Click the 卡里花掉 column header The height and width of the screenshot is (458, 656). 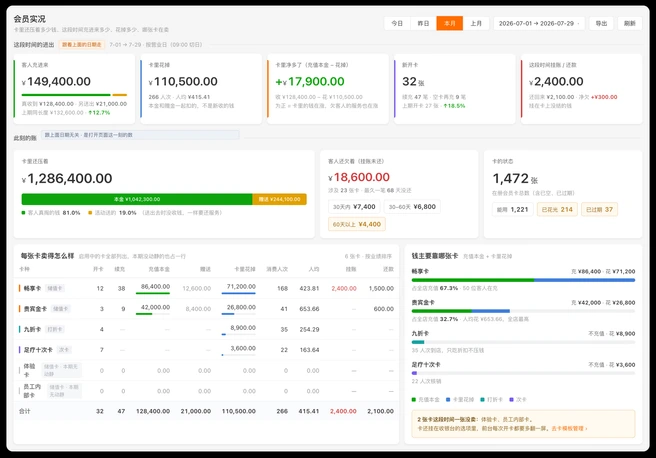(x=244, y=269)
